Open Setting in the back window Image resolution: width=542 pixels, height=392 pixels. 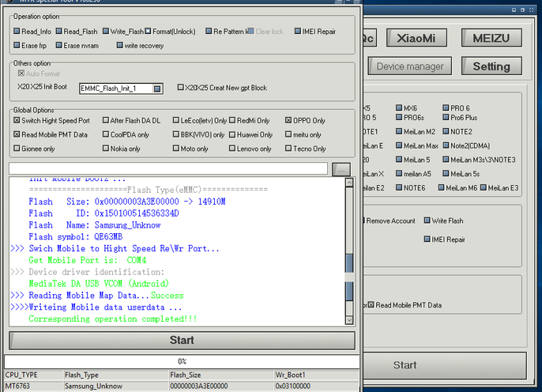click(x=491, y=66)
